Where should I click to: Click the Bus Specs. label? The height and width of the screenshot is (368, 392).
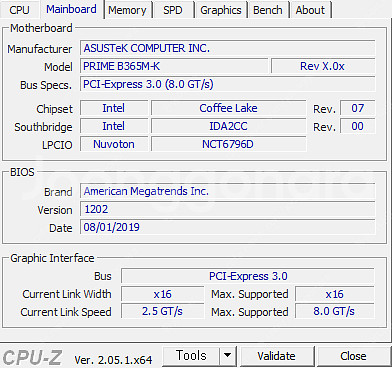(x=46, y=85)
